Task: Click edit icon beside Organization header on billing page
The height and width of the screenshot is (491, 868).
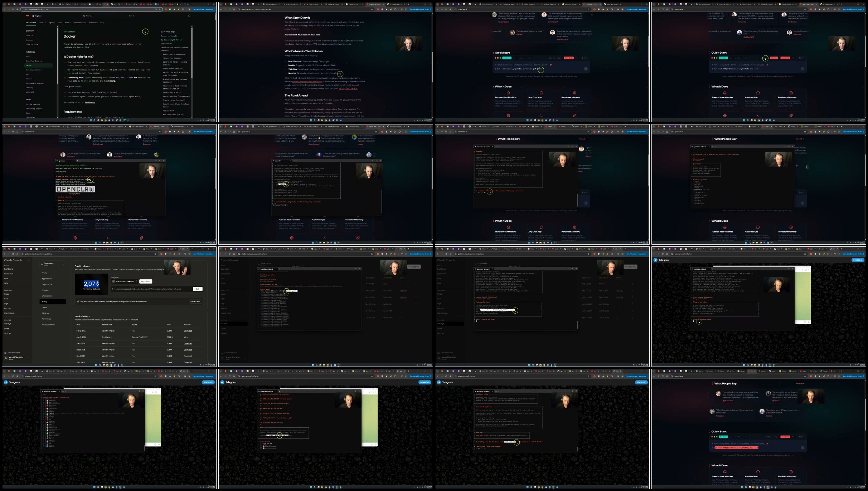Action: click(x=64, y=264)
